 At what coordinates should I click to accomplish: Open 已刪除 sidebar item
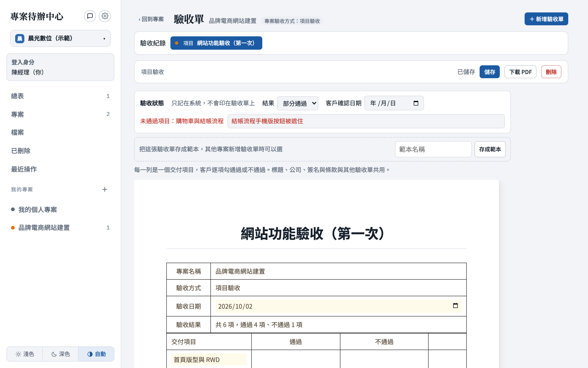pos(60,151)
